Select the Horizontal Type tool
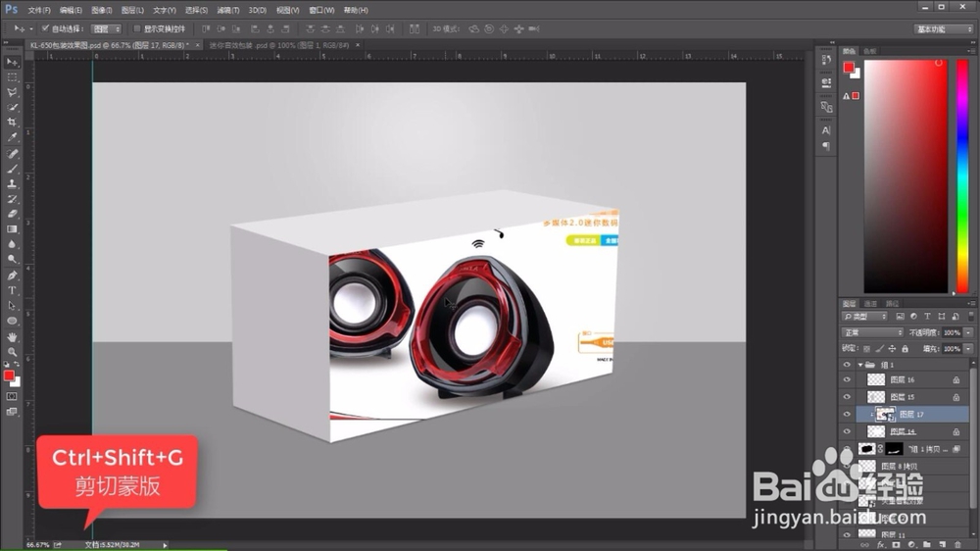This screenshot has width=980, height=551. point(12,291)
